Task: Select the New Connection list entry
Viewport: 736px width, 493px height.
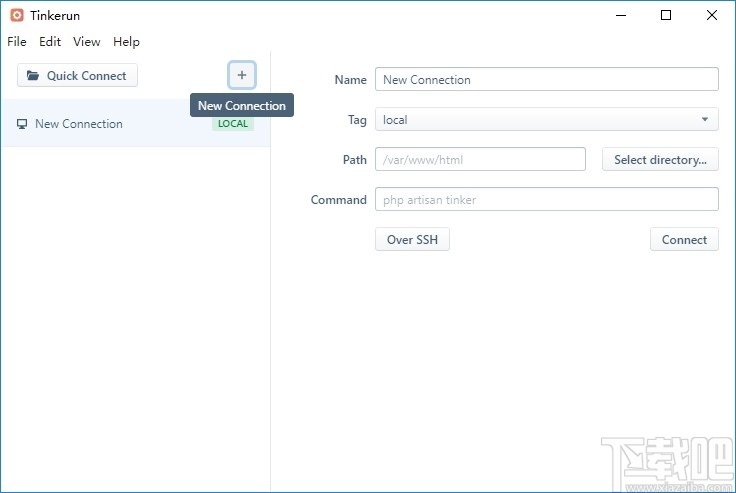Action: [135, 123]
